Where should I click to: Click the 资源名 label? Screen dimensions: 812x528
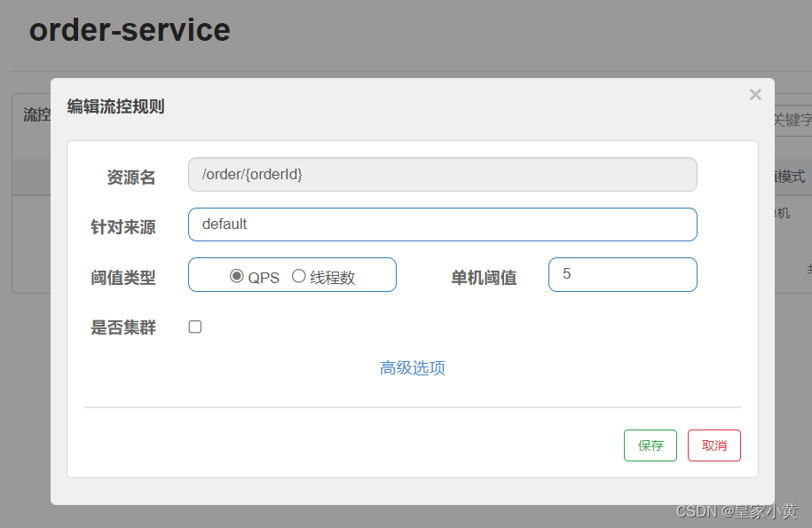tap(131, 177)
